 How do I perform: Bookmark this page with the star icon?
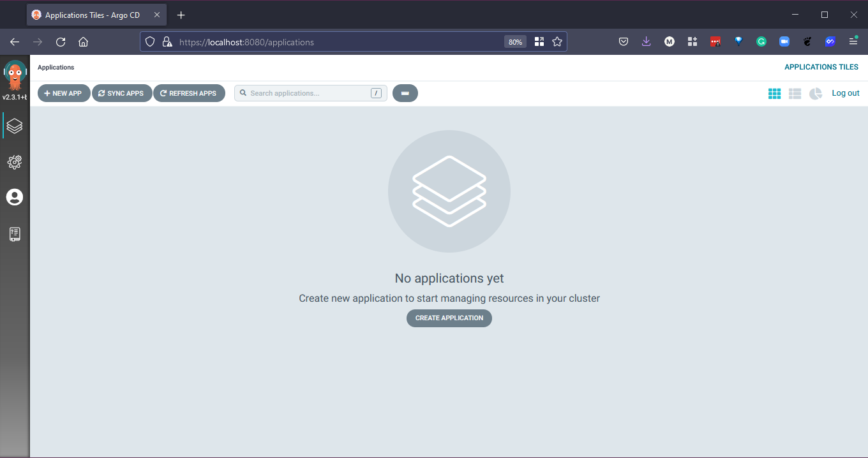click(x=557, y=41)
